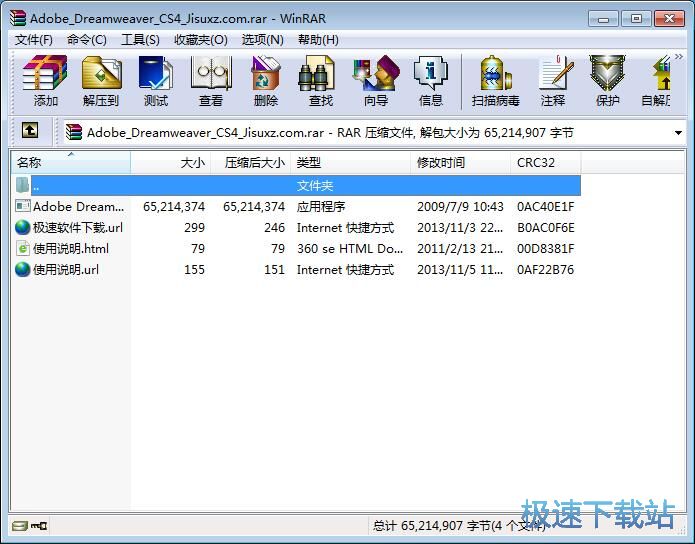The width and height of the screenshot is (695, 544).
Task: Click the 文件夹 type cell of parent row
Action: [315, 185]
